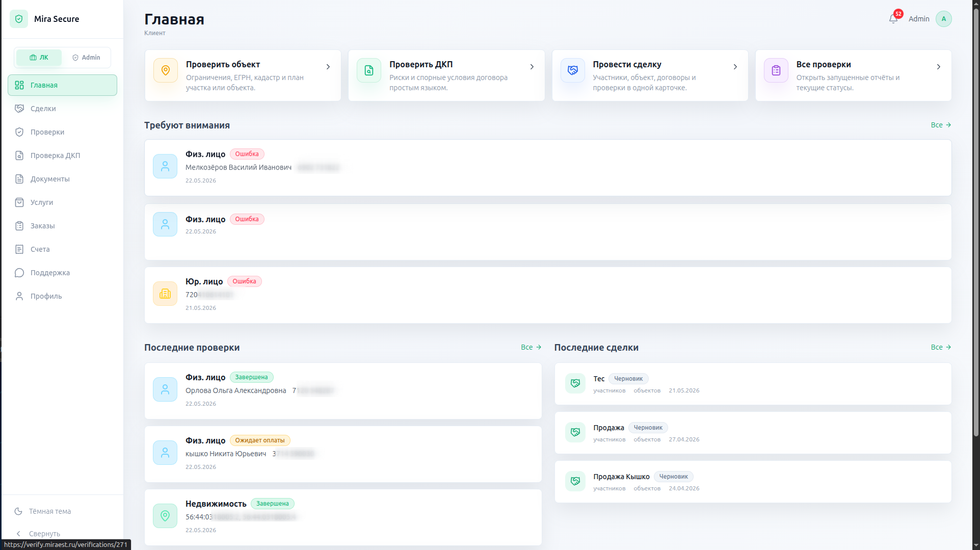This screenshot has height=550, width=980.
Task: Go to Проверки in the sidebar
Action: pyautogui.click(x=62, y=132)
